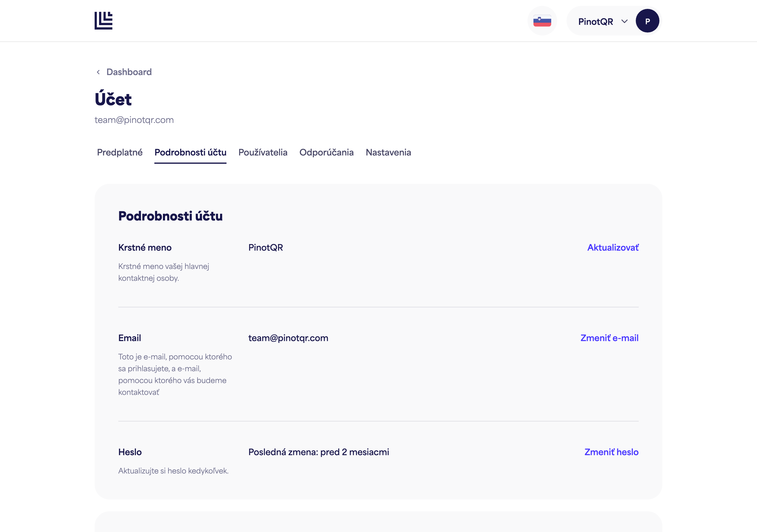The height and width of the screenshot is (532, 757).
Task: Click the Posledná zmena password text
Action: [318, 452]
